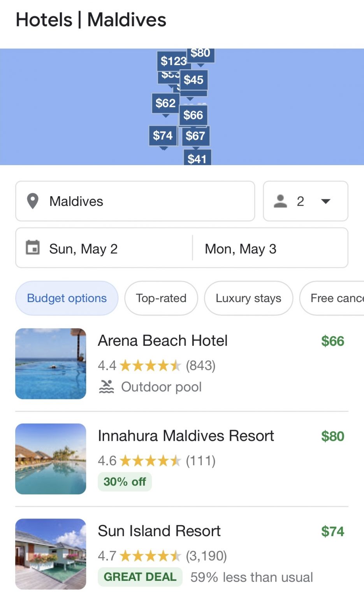
Task: Select the $62 map price pin
Action: click(x=165, y=104)
